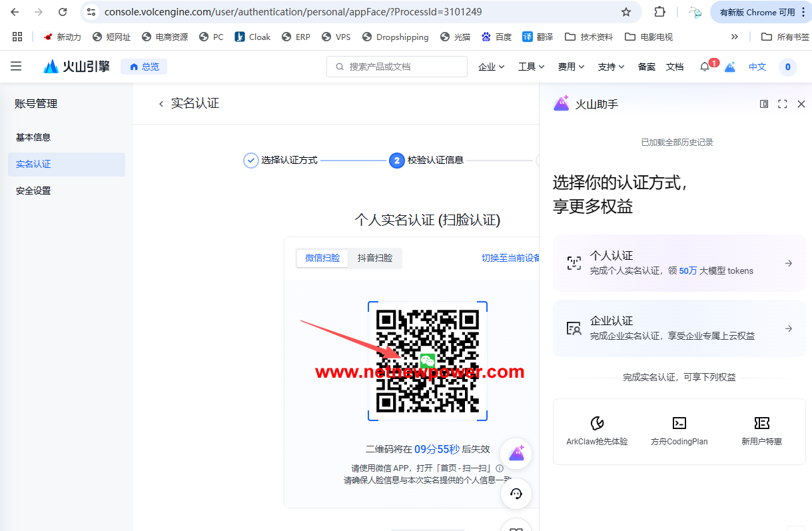Click the floating Volcano assistant icon
The image size is (812, 531).
516,454
